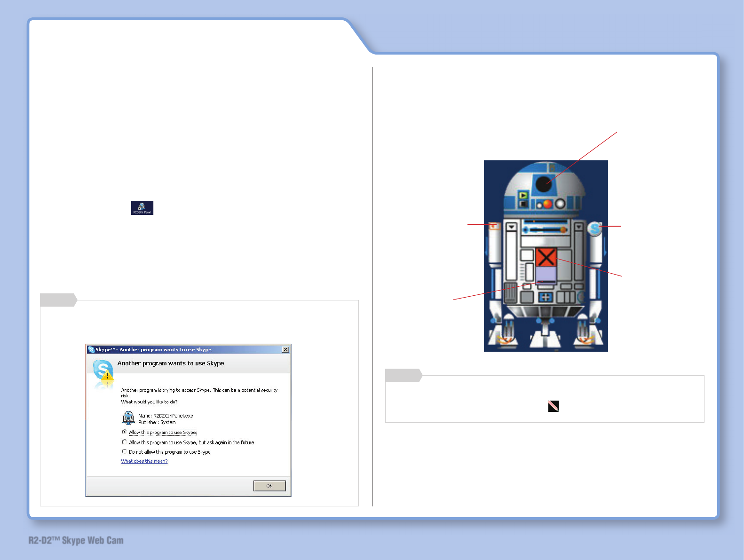
Task: Select "Do not allow this program to use Skype"
Action: (x=124, y=451)
